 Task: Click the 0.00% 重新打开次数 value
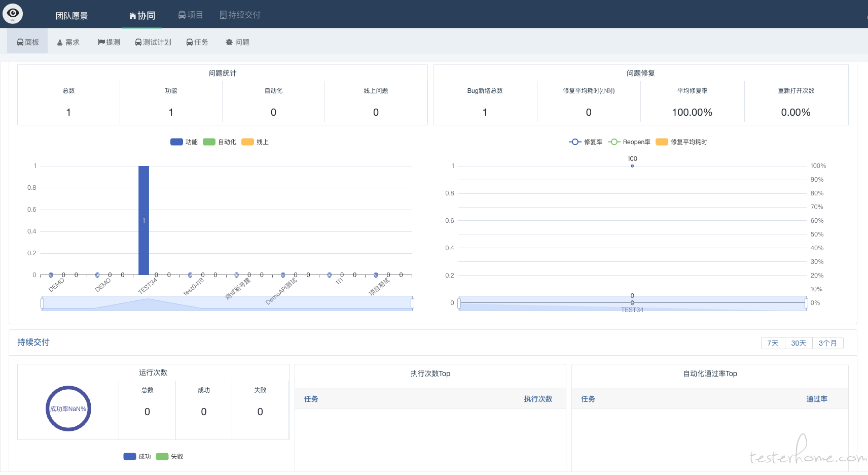pos(795,112)
